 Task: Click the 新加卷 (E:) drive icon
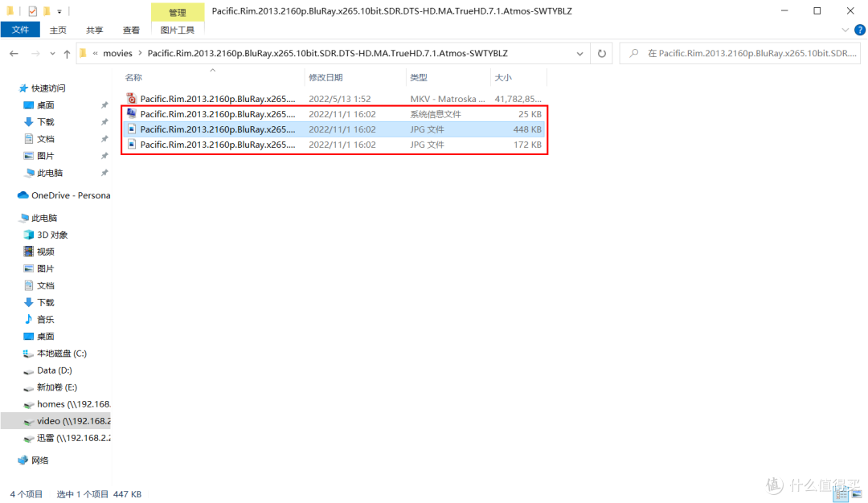point(29,388)
